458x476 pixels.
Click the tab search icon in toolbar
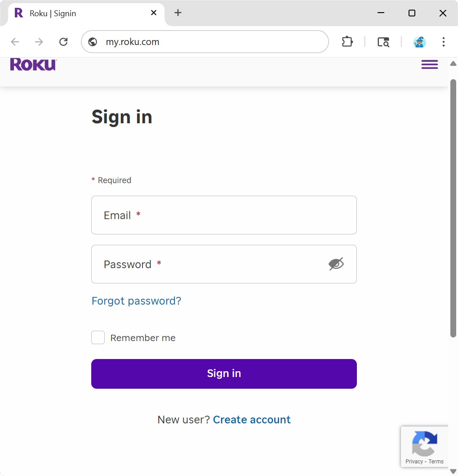point(383,42)
